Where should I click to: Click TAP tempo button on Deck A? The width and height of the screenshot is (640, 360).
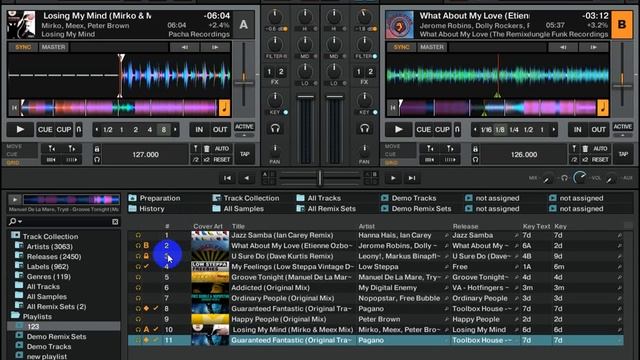[x=245, y=154]
